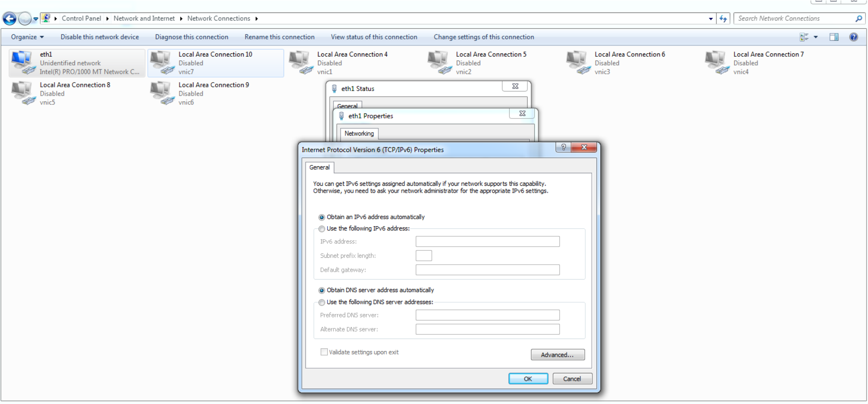
Task: Enable Validate settings upon exit checkbox
Action: click(x=324, y=352)
